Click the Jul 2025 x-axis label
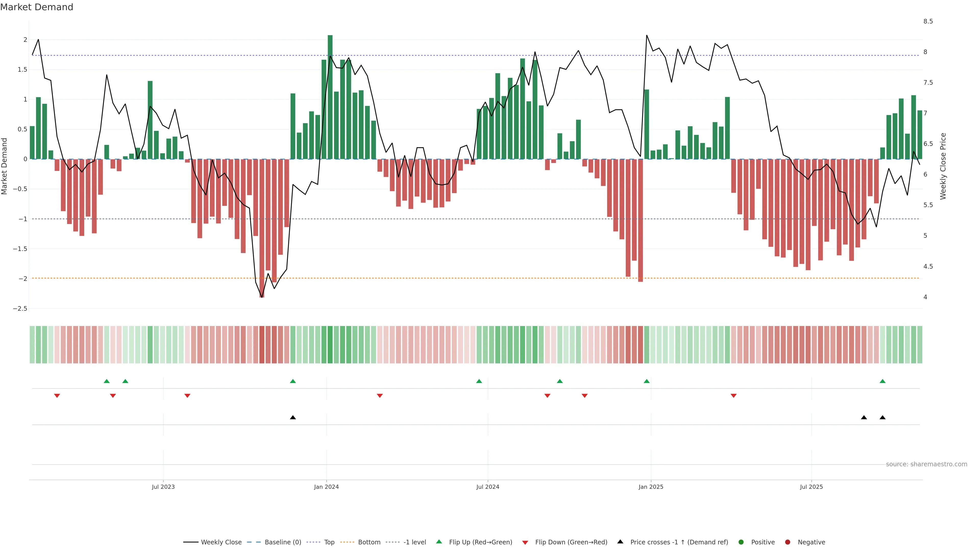 coord(811,487)
